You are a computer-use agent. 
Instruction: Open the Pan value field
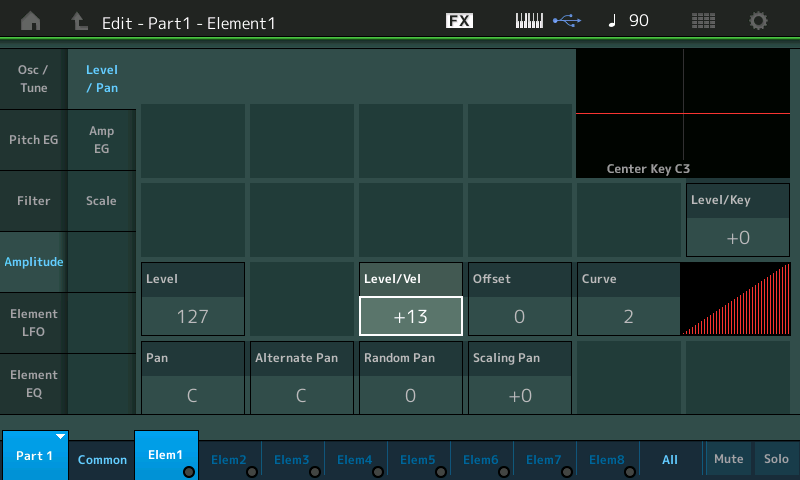pyautogui.click(x=192, y=395)
